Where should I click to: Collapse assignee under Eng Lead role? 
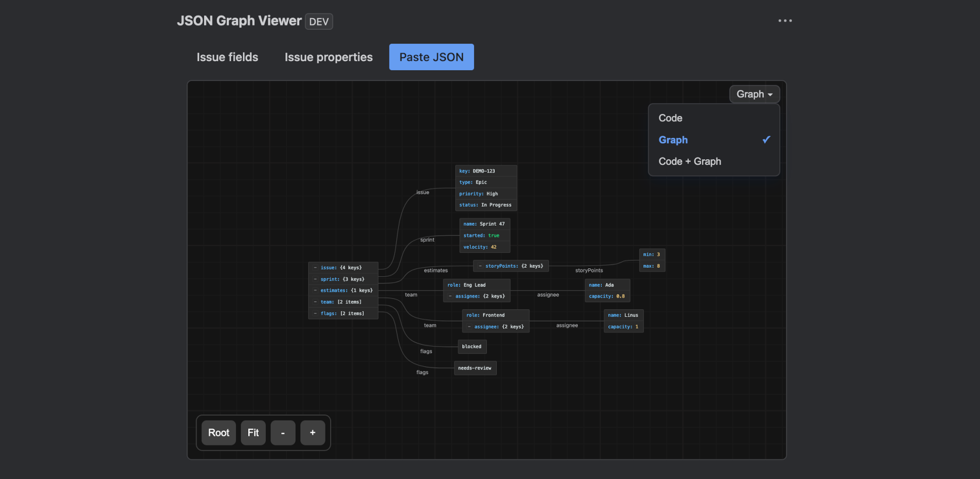pos(451,296)
